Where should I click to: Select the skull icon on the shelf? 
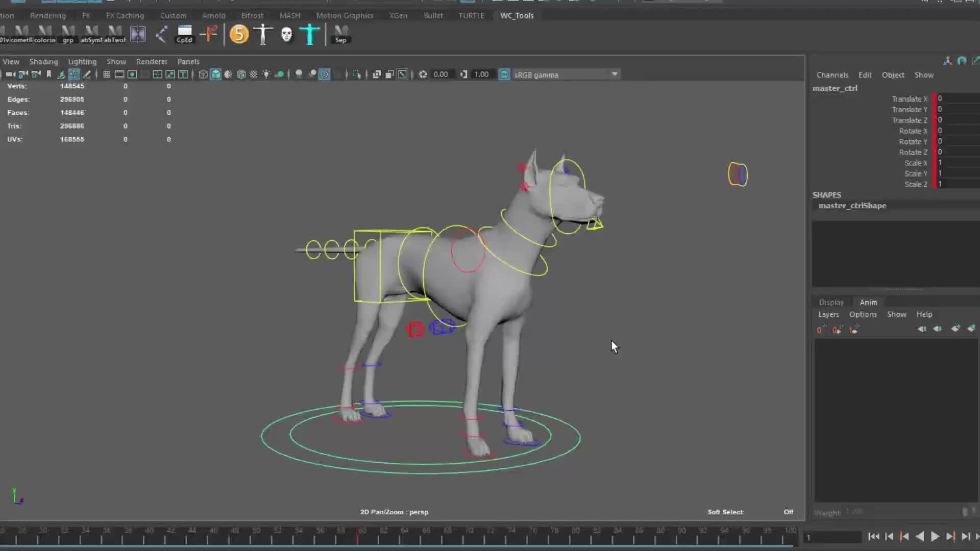[x=286, y=34]
